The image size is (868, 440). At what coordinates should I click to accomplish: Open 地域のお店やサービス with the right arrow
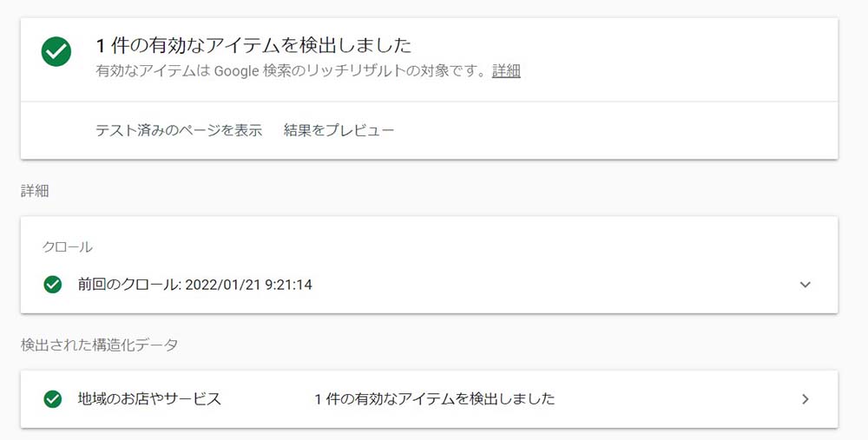point(805,399)
